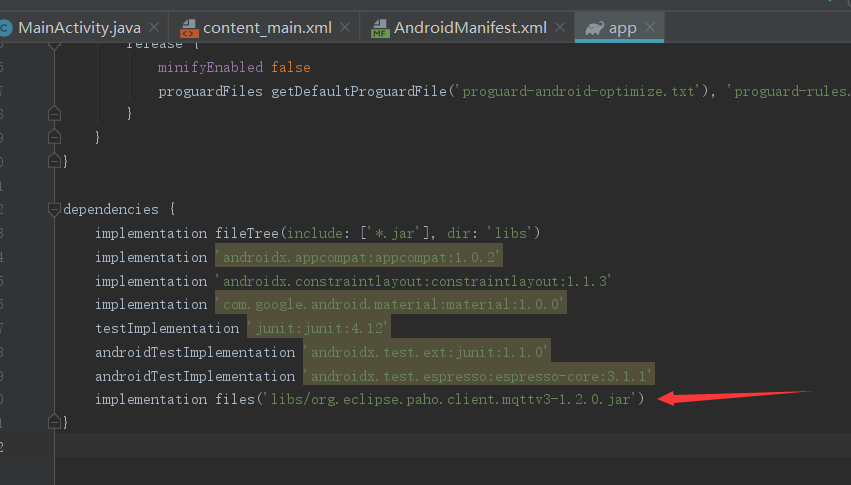Click the constraintlayout:1.1.3 dependency string
The image size is (851, 485).
[413, 280]
